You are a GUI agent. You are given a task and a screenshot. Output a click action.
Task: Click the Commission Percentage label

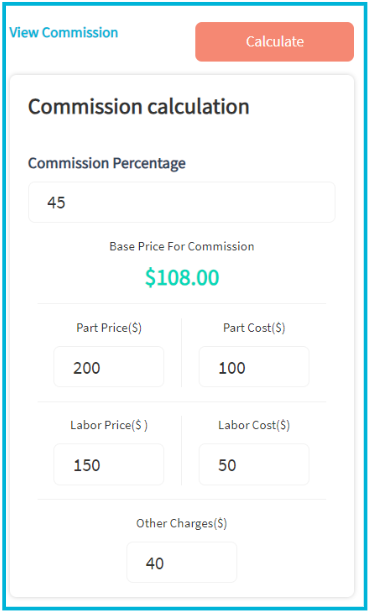(x=107, y=163)
